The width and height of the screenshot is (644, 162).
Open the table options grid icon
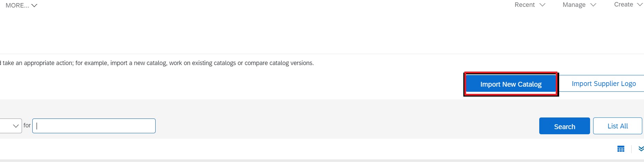[621, 149]
